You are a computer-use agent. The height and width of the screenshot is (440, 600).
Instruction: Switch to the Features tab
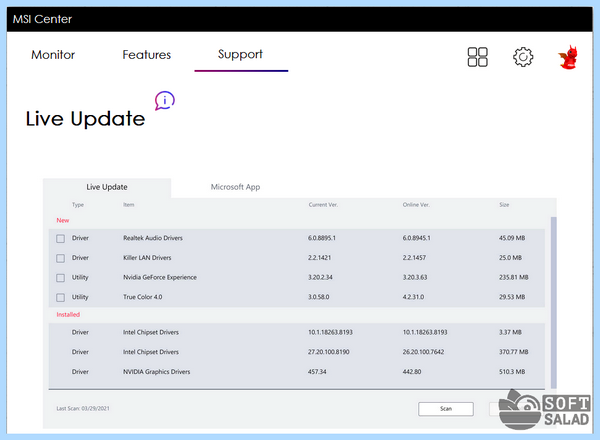click(x=147, y=55)
